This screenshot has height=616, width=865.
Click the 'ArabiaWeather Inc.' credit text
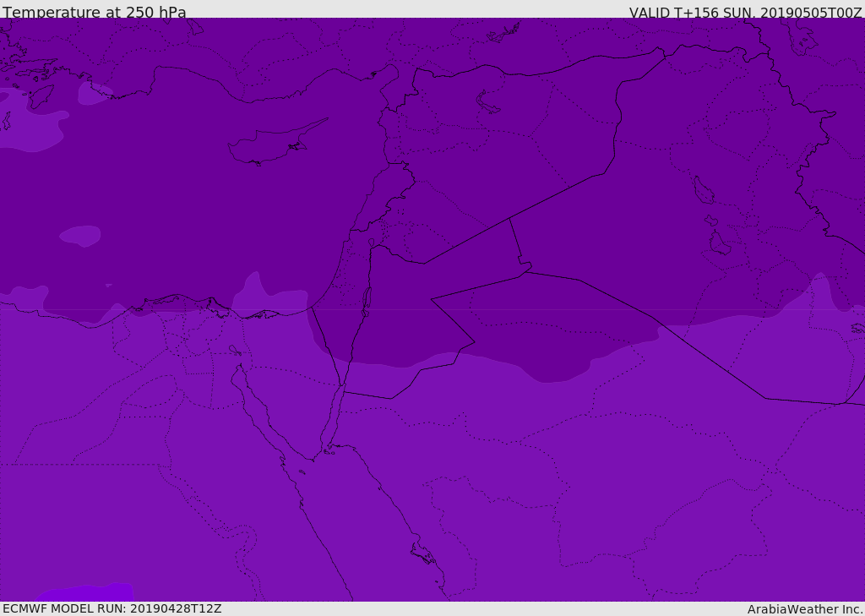[804, 609]
